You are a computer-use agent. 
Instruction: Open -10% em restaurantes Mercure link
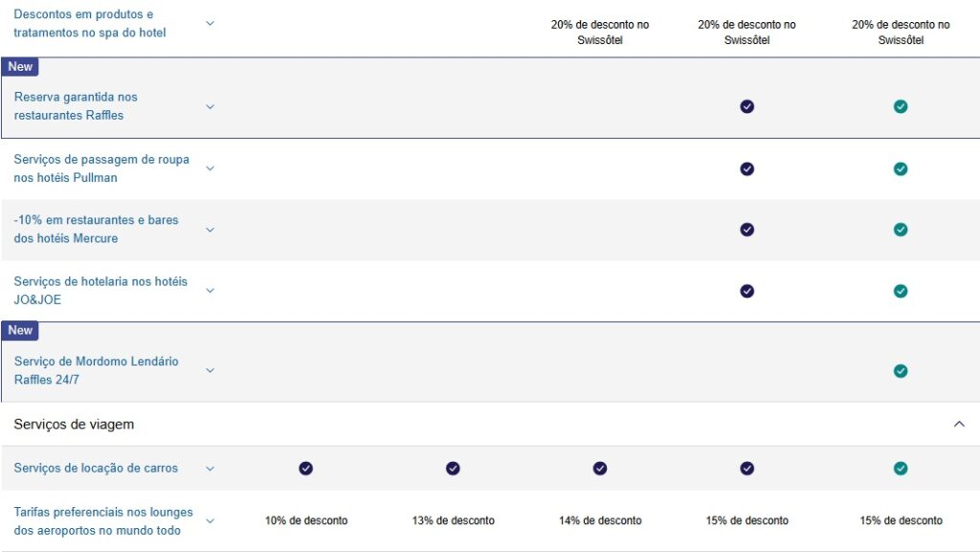(x=96, y=230)
